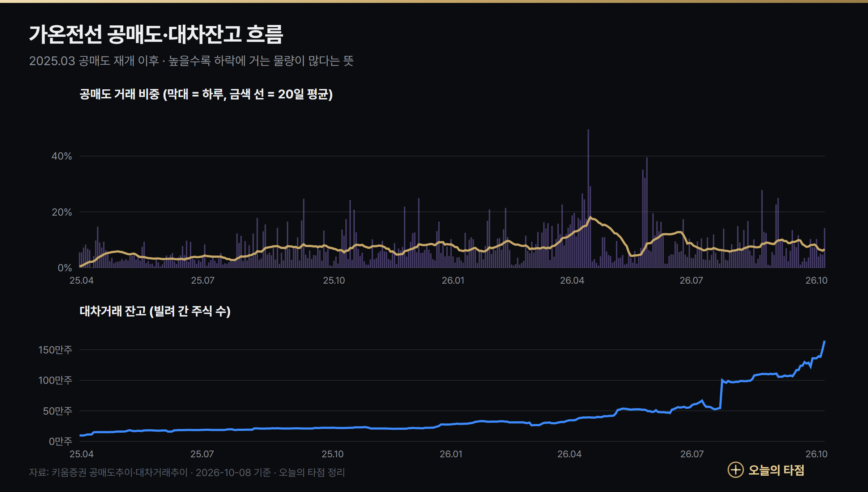Click the 100만주 y-axis label
The height and width of the screenshot is (492, 868).
[55, 380]
